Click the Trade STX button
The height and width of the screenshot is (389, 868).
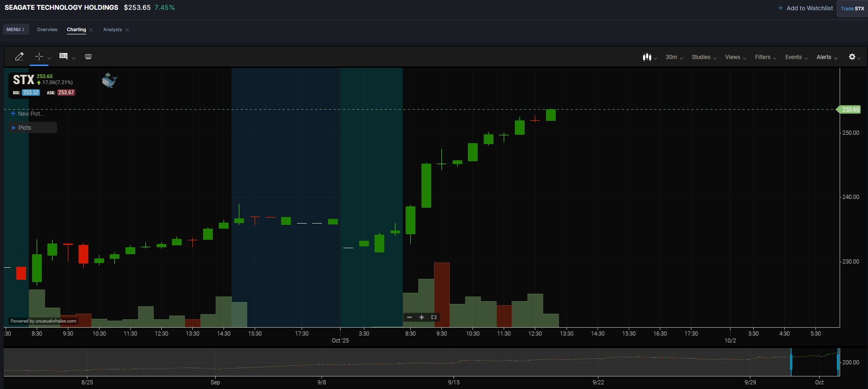coord(852,8)
